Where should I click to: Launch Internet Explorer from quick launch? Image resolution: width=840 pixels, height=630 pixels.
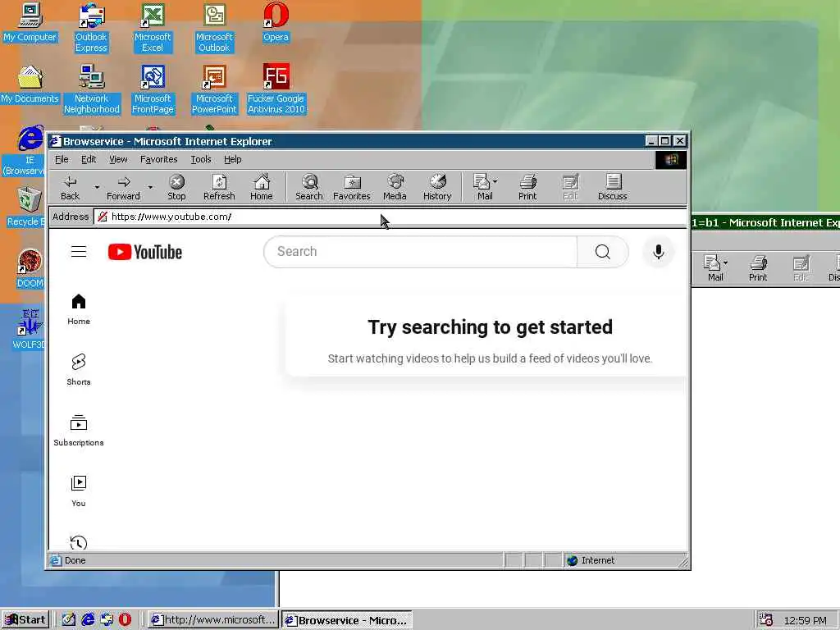pyautogui.click(x=88, y=620)
